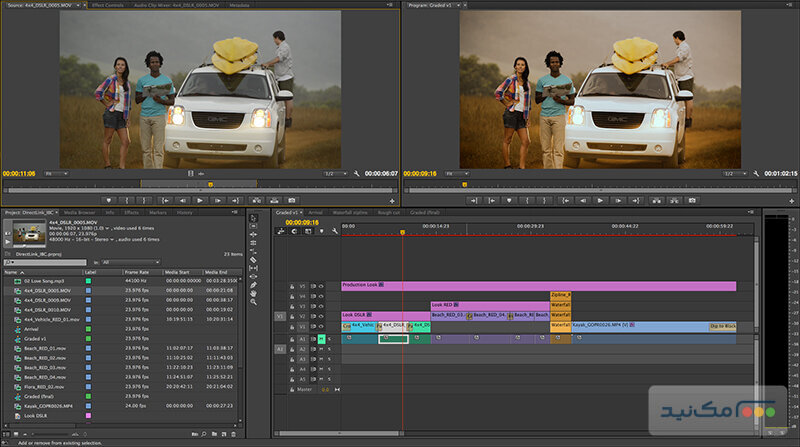
Task: Switch to the Effect Controls tab
Action: (x=108, y=5)
